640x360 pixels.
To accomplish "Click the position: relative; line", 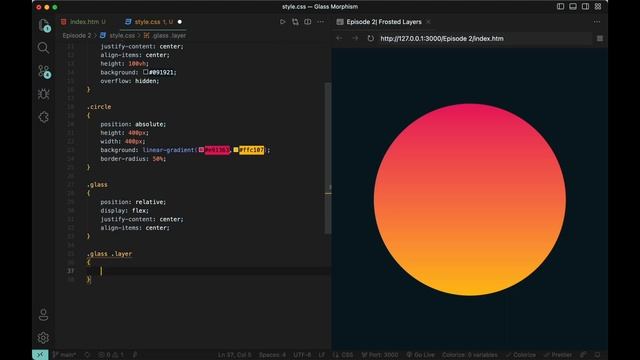I will 133,202.
